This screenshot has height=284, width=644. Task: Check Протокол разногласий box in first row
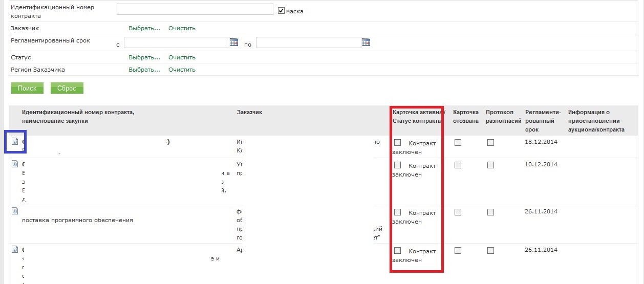point(490,143)
